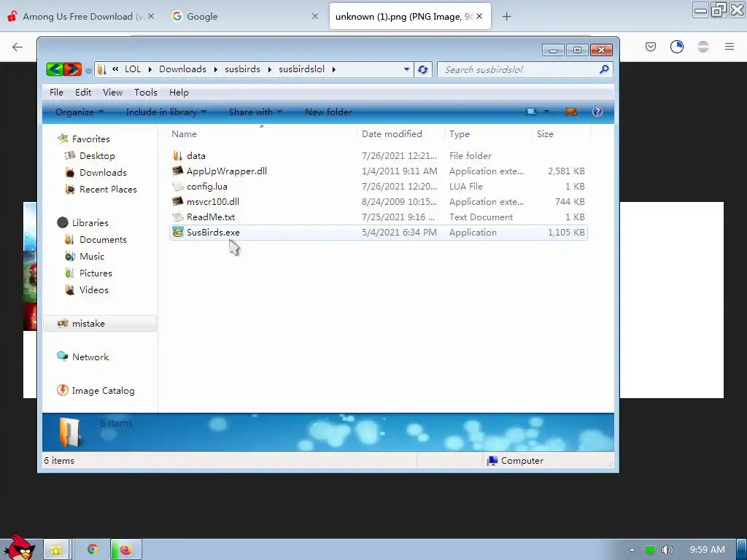Select the ReadMe.txt file icon
The height and width of the screenshot is (560, 747).
[178, 217]
